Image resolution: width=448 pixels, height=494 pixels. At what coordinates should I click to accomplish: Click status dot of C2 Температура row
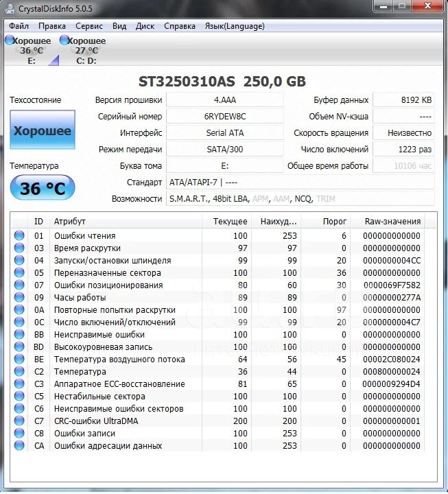coord(19,371)
